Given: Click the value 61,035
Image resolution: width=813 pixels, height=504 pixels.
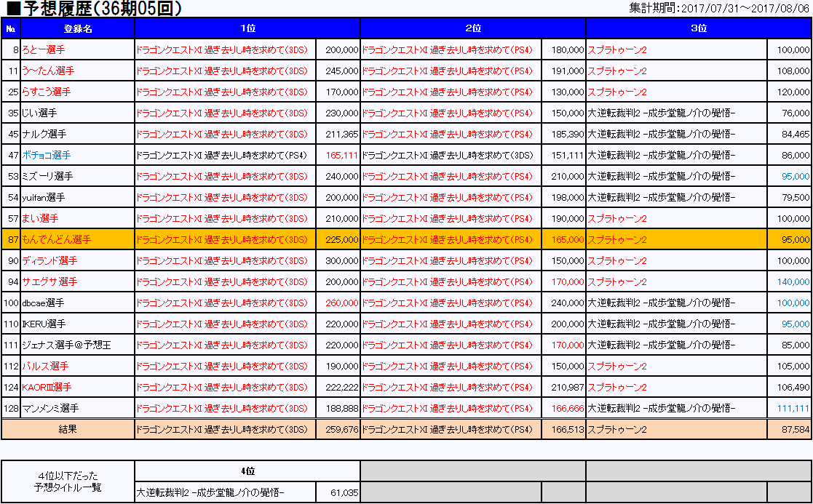Looking at the screenshot, I should coord(344,492).
